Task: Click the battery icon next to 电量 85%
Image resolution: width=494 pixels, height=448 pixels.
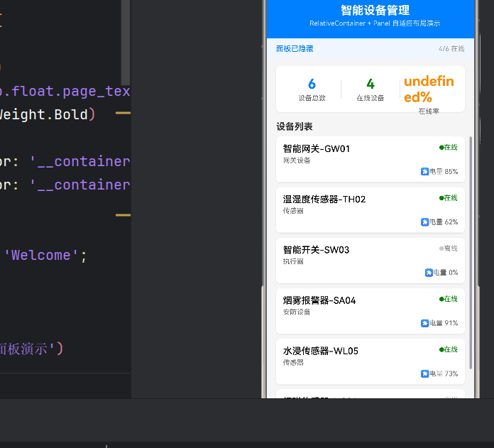Action: (424, 171)
